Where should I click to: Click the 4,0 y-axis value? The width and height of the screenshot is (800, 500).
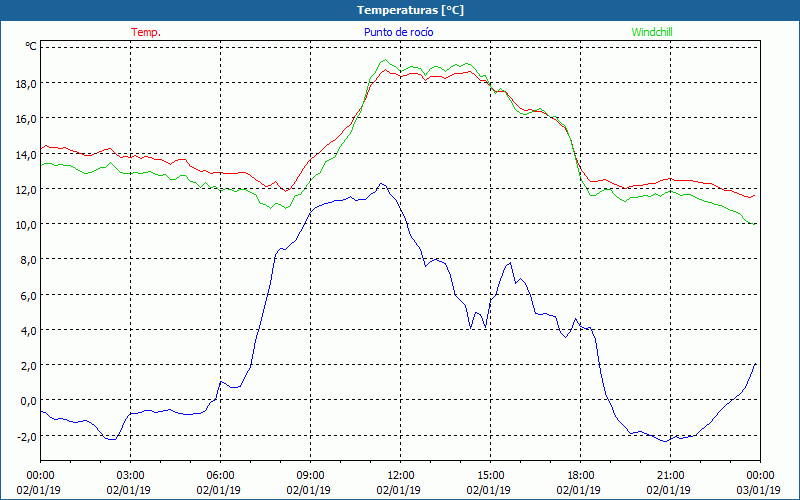(x=28, y=331)
